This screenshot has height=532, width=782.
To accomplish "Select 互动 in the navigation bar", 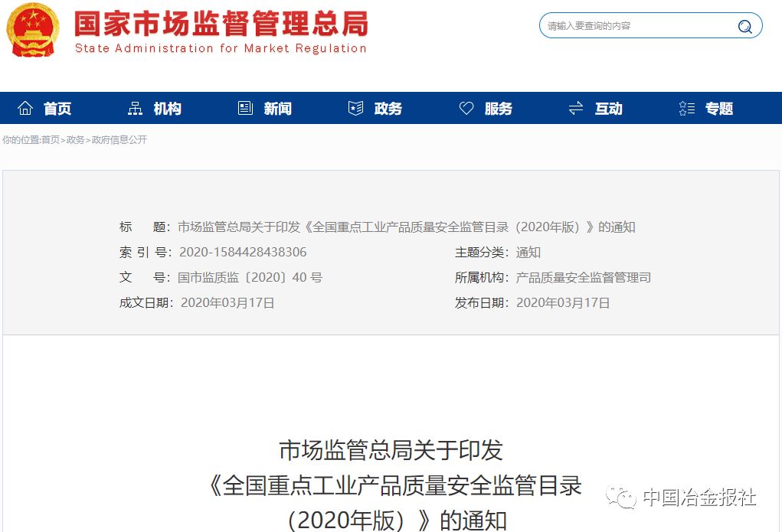I will pyautogui.click(x=608, y=109).
